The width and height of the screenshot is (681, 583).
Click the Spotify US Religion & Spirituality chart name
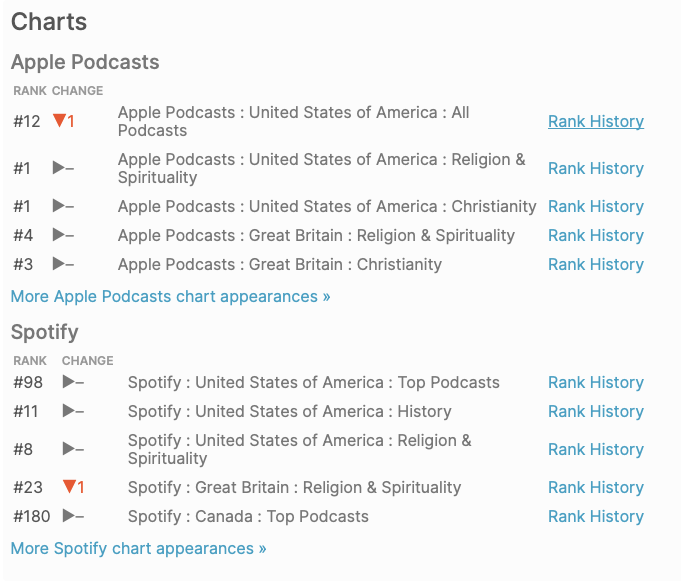(299, 449)
